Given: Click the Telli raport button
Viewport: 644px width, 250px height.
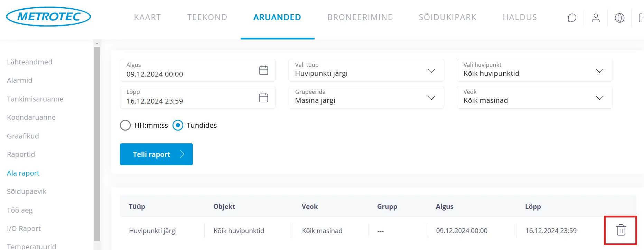Looking at the screenshot, I should [x=156, y=154].
